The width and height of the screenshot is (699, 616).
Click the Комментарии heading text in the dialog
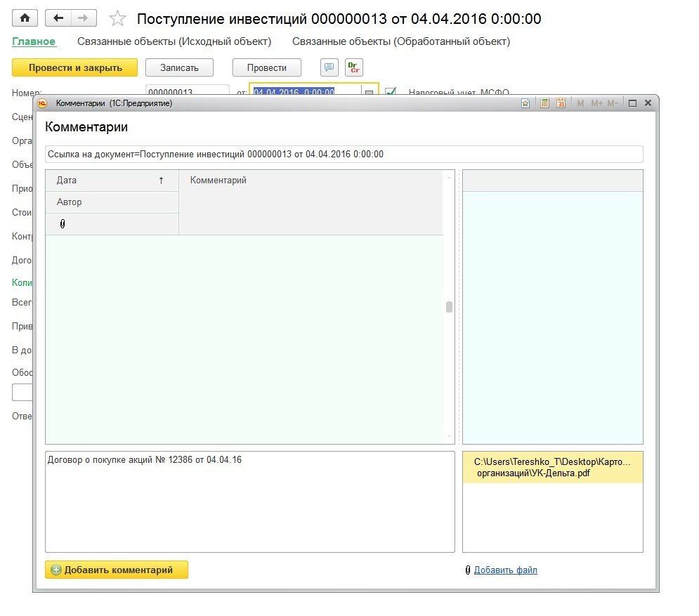pyautogui.click(x=86, y=127)
